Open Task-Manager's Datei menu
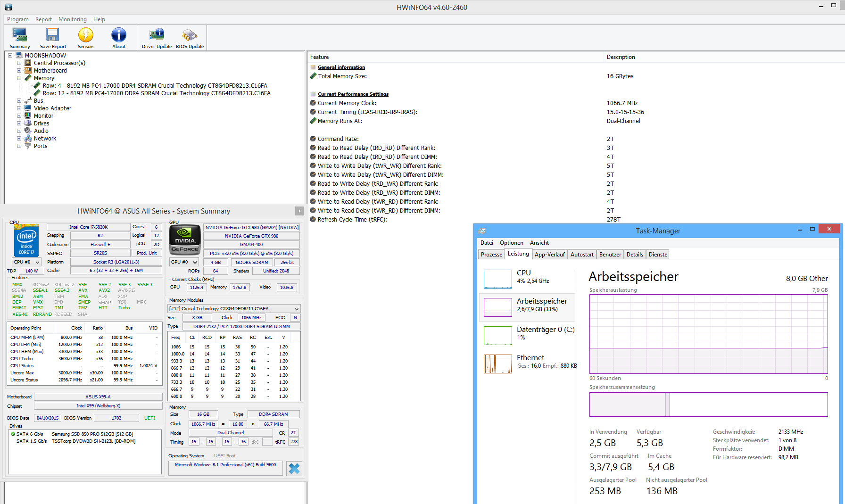The width and height of the screenshot is (845, 504). tap(487, 243)
